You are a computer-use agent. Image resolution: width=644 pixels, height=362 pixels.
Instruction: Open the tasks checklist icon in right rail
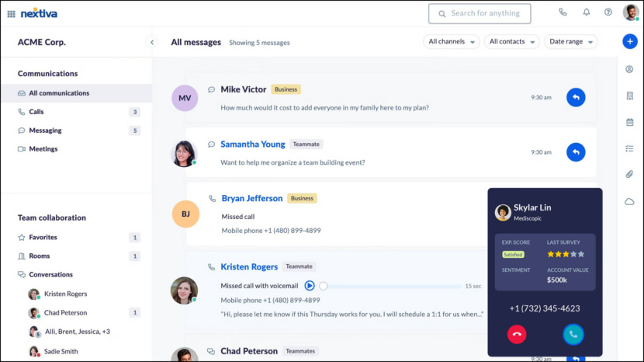[x=629, y=148]
